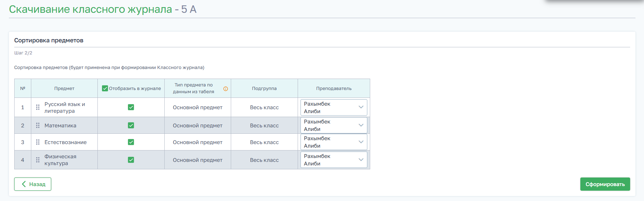Click the Преподаватель column header
This screenshot has width=644, height=201.
(334, 89)
